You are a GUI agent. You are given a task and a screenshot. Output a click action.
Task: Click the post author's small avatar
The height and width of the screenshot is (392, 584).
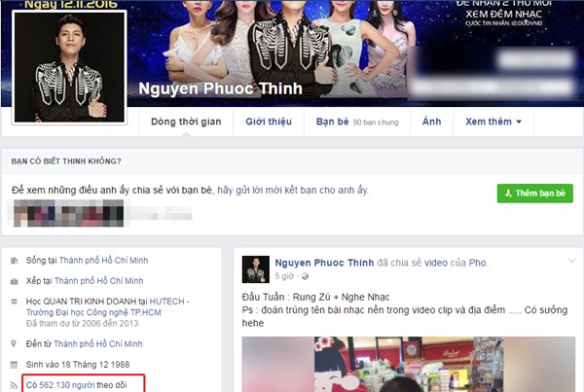coord(256,268)
